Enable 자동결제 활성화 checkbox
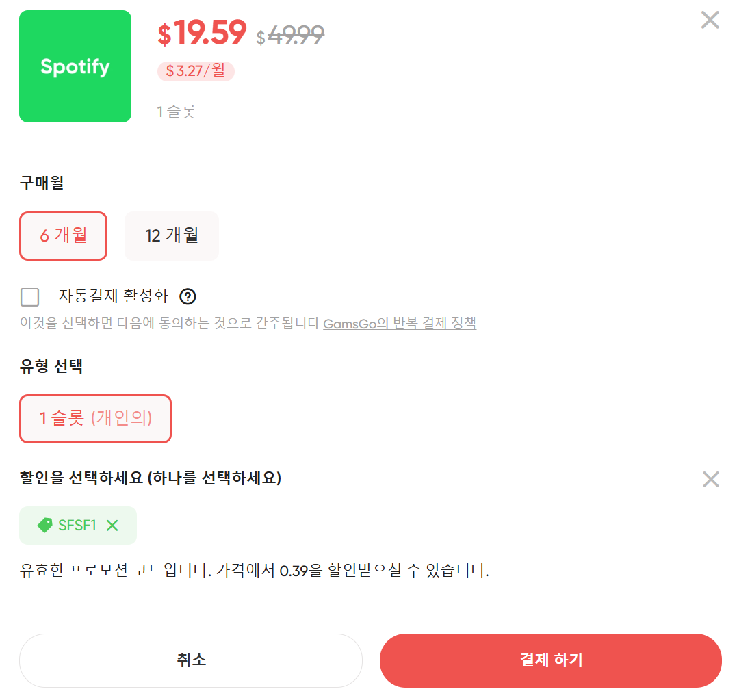This screenshot has height=700, width=737. click(29, 297)
